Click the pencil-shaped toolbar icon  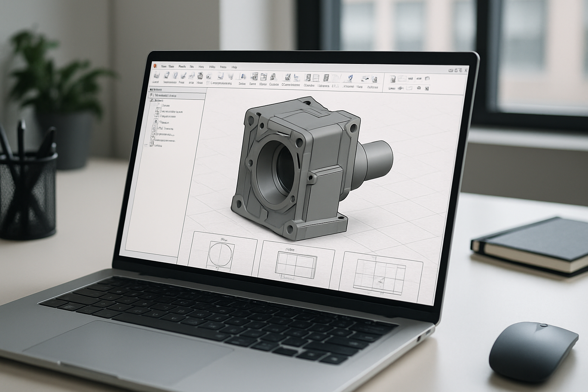coord(183,75)
